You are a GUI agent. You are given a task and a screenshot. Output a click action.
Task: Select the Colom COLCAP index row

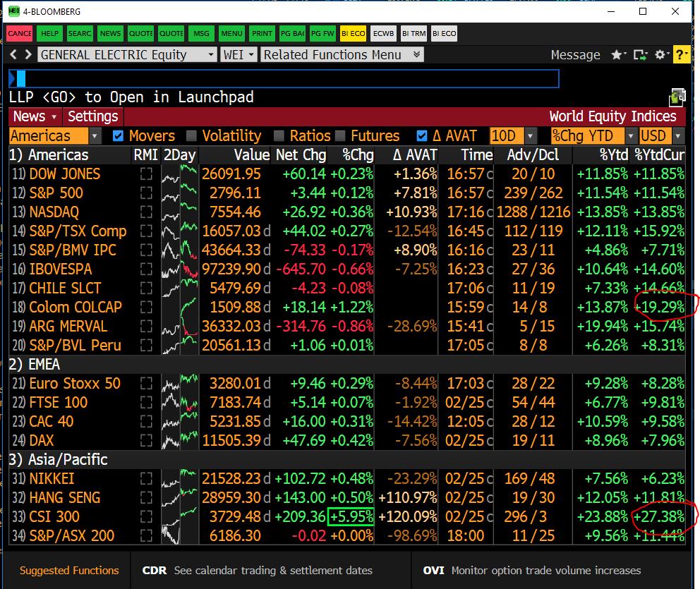coord(347,308)
